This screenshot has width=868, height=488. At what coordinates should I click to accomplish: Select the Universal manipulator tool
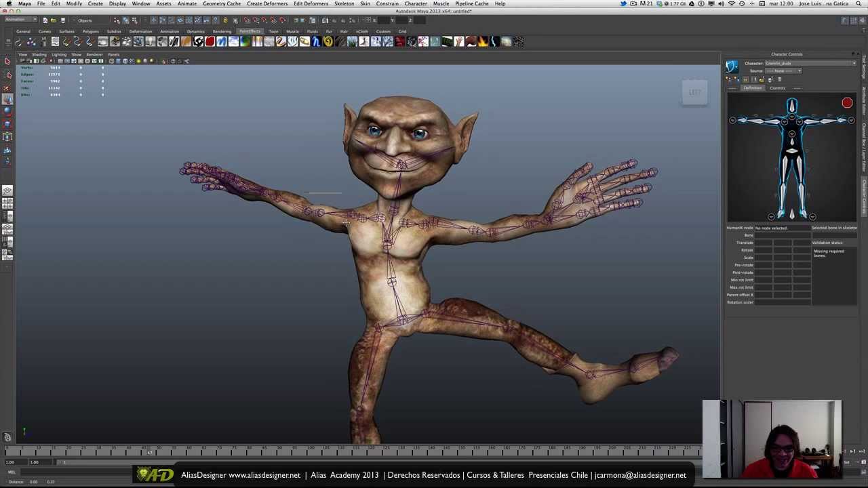point(7,137)
